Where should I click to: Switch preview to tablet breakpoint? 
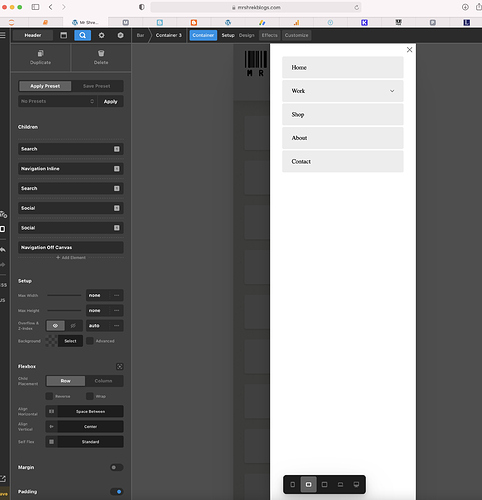(x=324, y=484)
